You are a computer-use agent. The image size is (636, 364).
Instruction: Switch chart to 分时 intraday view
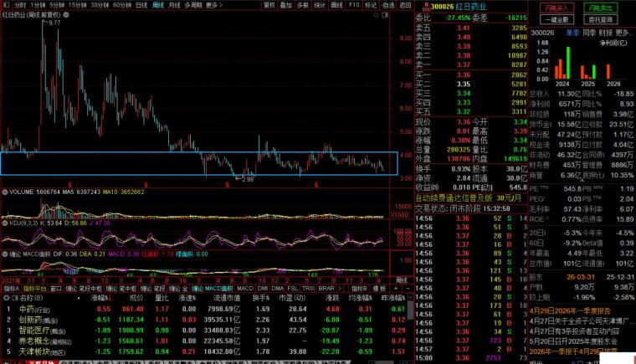pyautogui.click(x=20, y=5)
